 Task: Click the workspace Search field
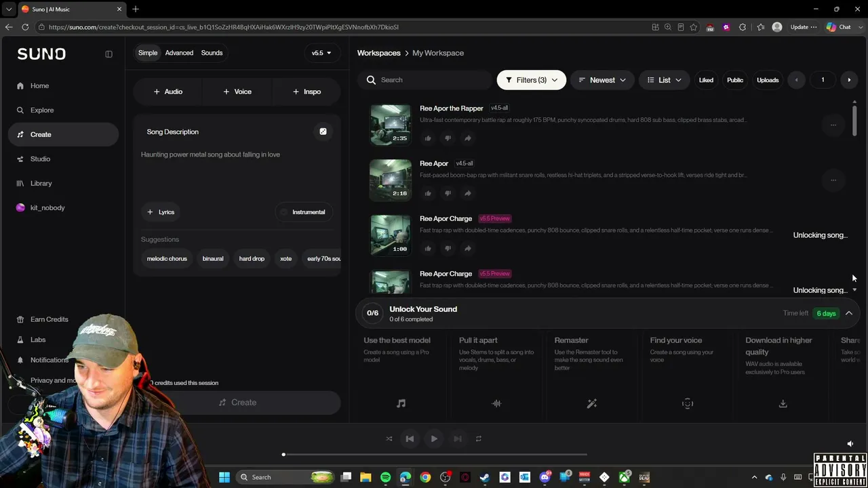point(425,80)
